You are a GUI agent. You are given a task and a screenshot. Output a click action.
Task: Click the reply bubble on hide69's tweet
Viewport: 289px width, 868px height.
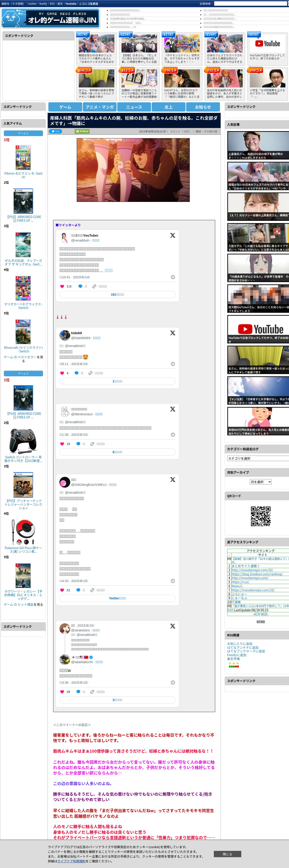pos(76,373)
